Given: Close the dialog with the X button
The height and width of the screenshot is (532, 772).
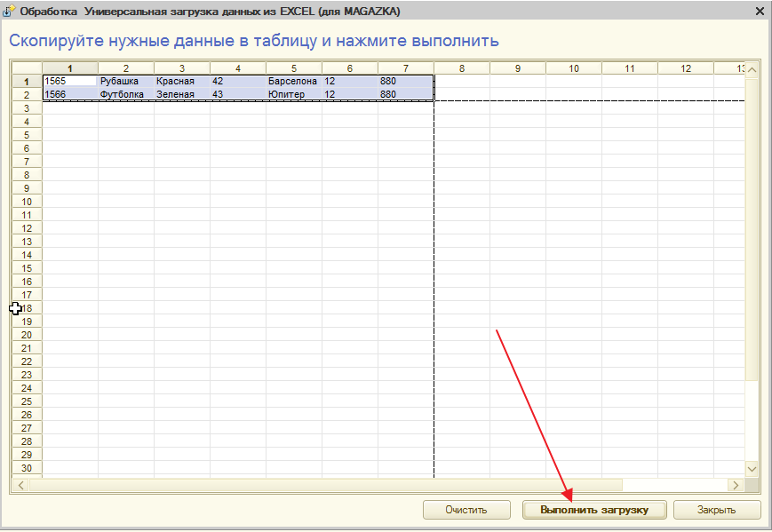Looking at the screenshot, I should point(760,11).
